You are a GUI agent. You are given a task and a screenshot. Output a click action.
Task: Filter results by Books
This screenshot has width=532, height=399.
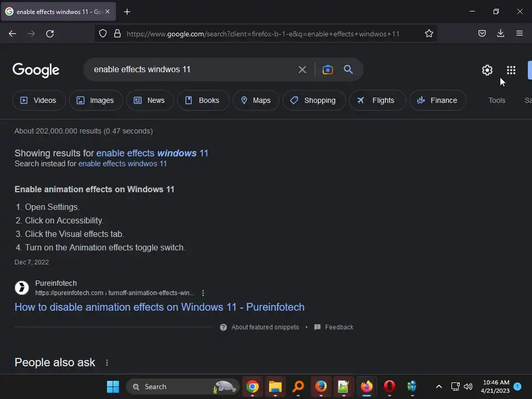tap(203, 100)
